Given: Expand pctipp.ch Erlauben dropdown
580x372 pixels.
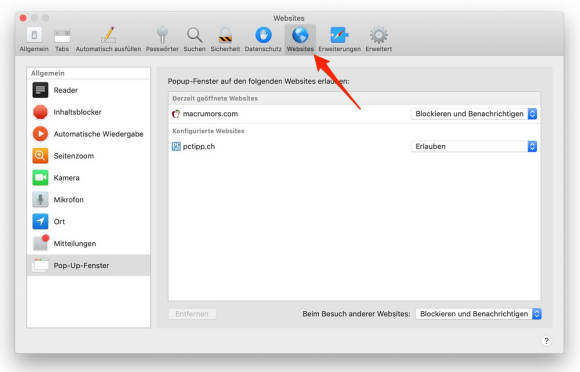Looking at the screenshot, I should (x=474, y=146).
